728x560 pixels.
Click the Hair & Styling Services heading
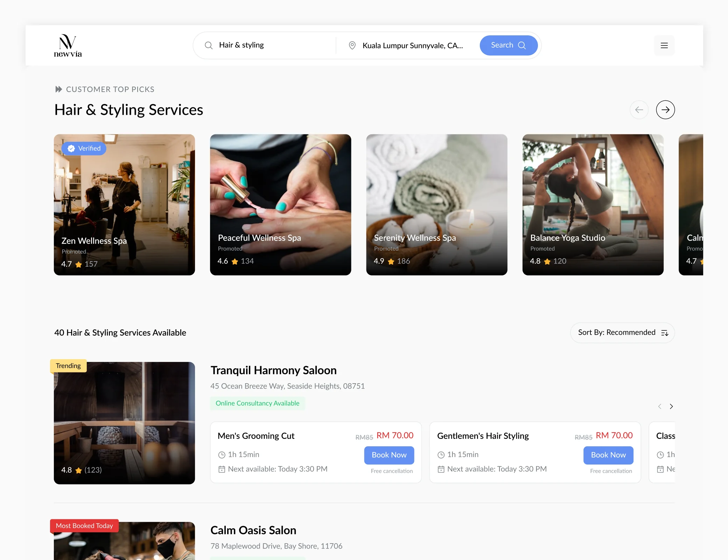pos(129,110)
